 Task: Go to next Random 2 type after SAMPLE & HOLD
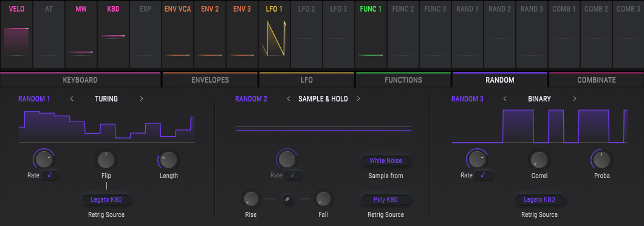pyautogui.click(x=358, y=98)
